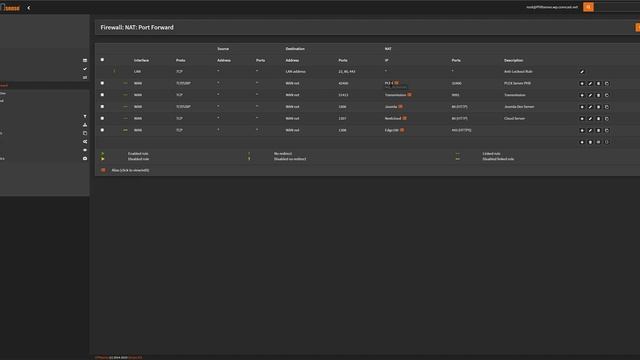Move selected rules before the Transmission rule

click(x=582, y=95)
